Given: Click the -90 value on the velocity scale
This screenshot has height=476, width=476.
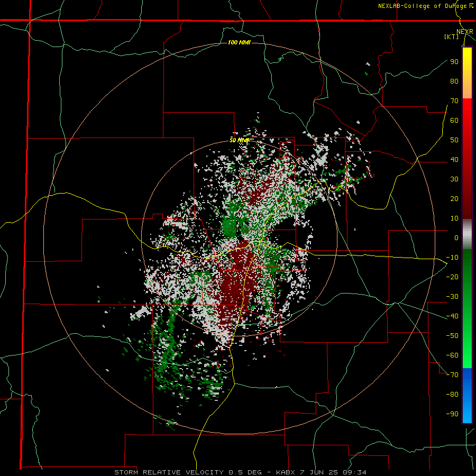Looking at the screenshot, I should click(x=452, y=414).
